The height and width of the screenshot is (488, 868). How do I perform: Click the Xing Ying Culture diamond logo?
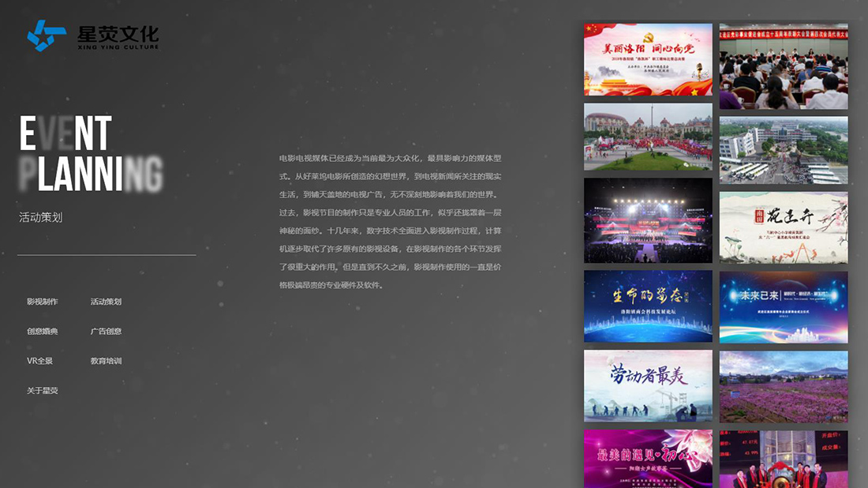pyautogui.click(x=46, y=35)
